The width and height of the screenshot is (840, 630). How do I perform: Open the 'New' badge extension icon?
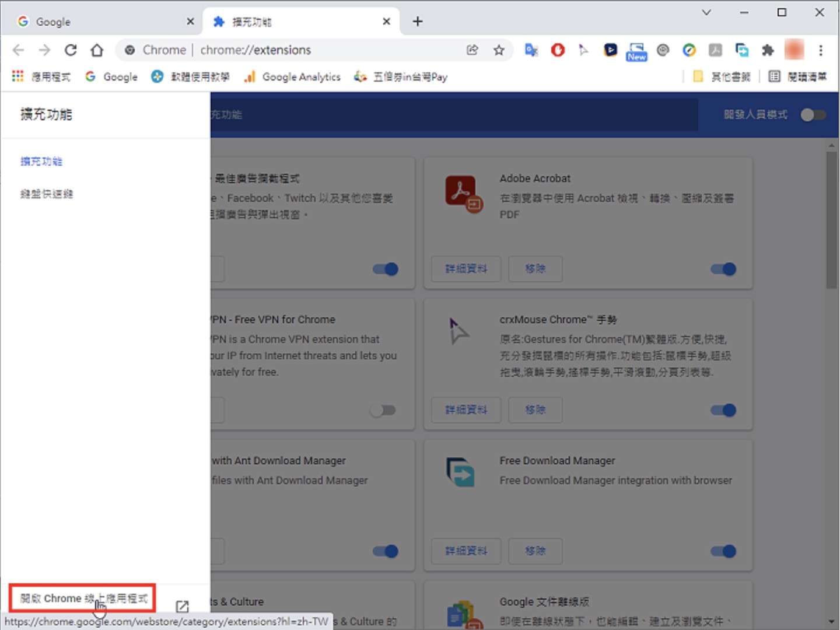[636, 51]
